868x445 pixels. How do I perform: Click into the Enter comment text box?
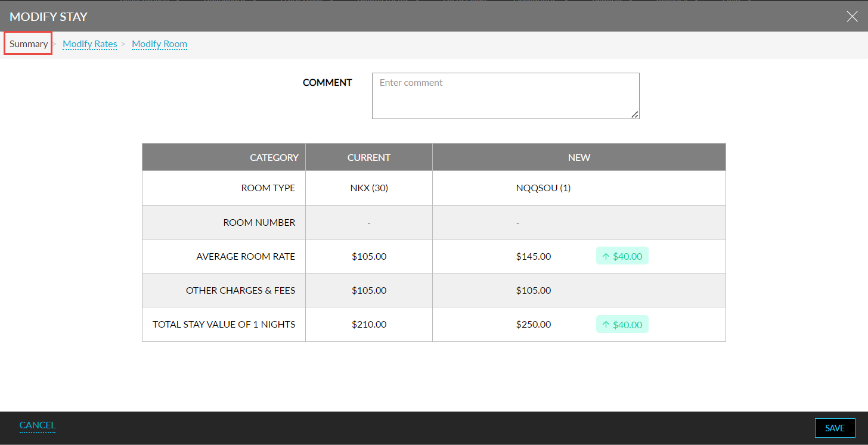pyautogui.click(x=505, y=95)
